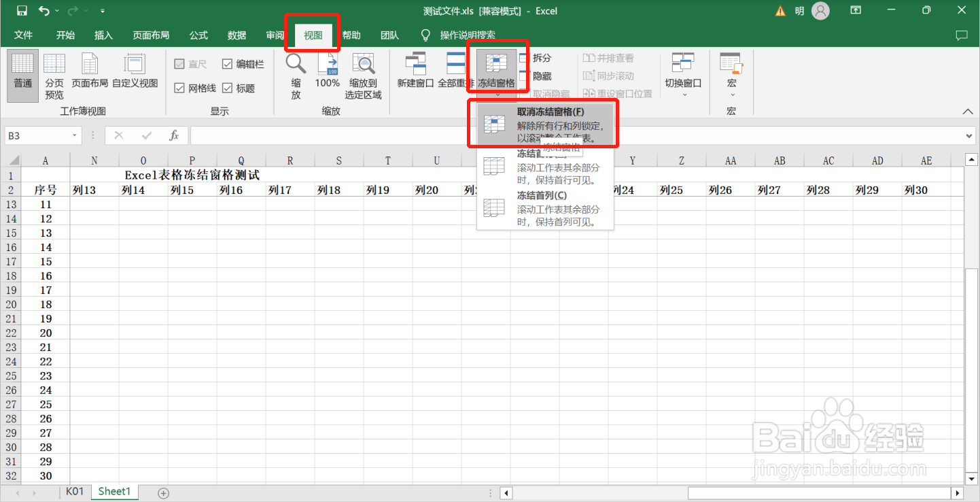The width and height of the screenshot is (980, 502).
Task: Click the vertical scrollbar up arrow
Action: coord(973,160)
